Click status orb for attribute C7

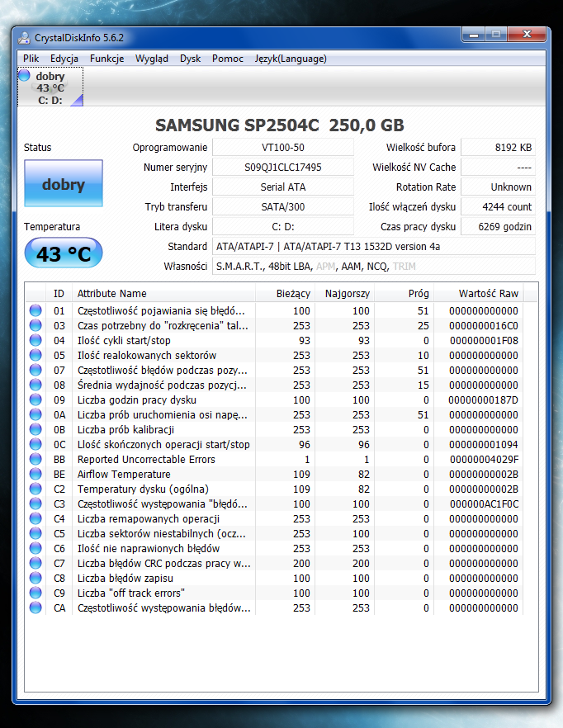point(35,563)
